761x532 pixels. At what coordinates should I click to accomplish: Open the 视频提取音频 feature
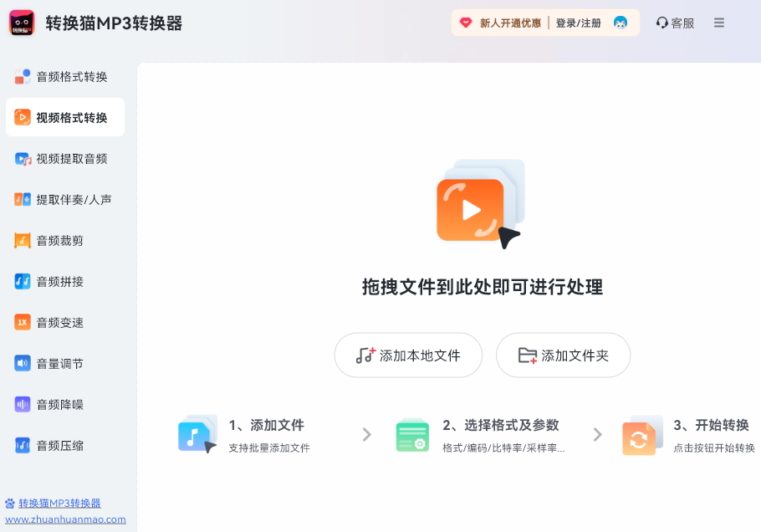click(x=64, y=158)
